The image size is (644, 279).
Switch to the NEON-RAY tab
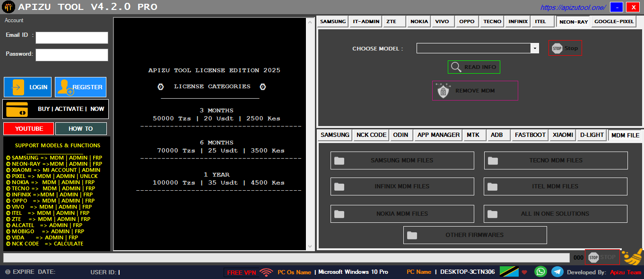tap(573, 21)
